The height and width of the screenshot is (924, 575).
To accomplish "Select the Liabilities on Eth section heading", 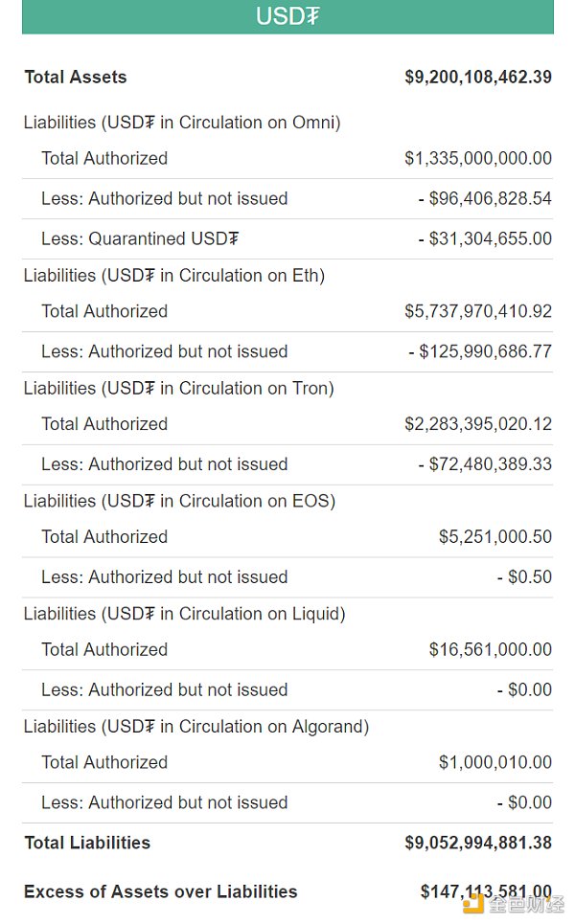I will (174, 276).
